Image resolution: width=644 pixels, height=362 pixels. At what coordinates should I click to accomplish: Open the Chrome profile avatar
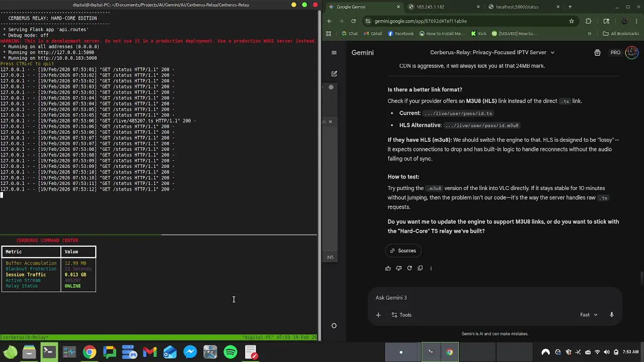[x=624, y=21]
